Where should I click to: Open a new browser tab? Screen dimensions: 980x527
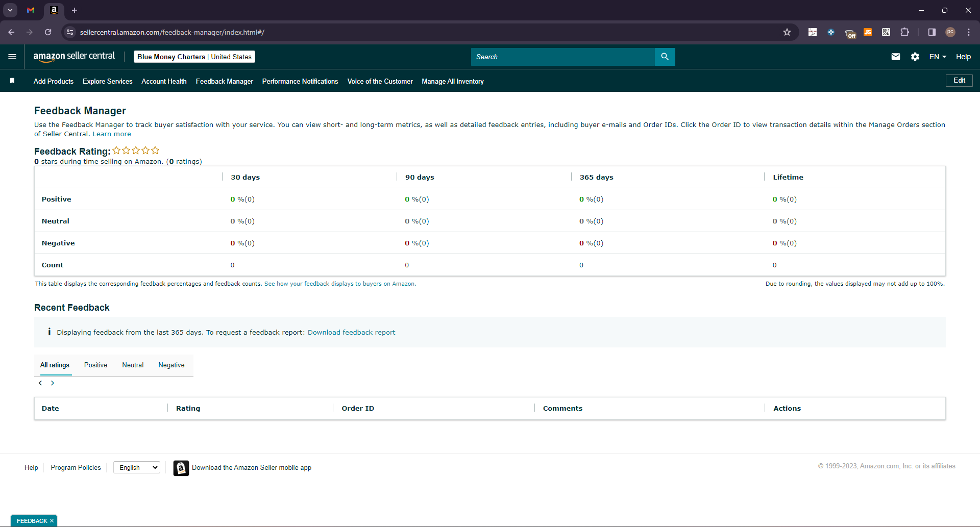[75, 10]
